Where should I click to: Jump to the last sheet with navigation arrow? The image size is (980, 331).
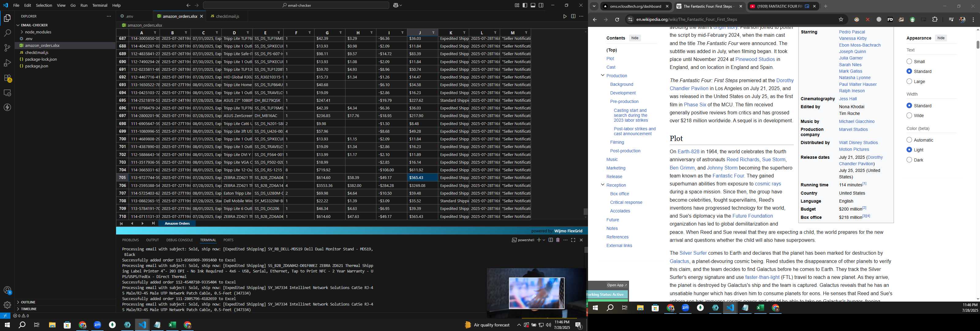coord(153,224)
